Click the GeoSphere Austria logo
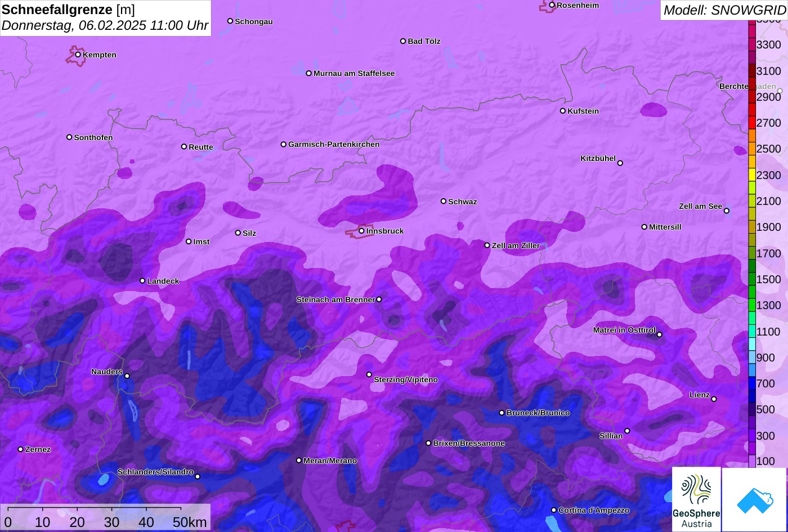 click(696, 499)
